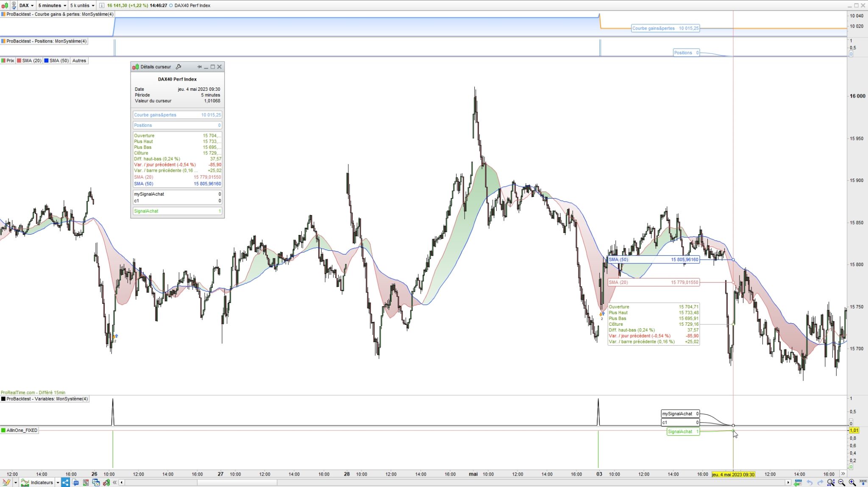The height and width of the screenshot is (487, 868).
Task: Expand the 5 k unités dropdown
Action: 82,6
